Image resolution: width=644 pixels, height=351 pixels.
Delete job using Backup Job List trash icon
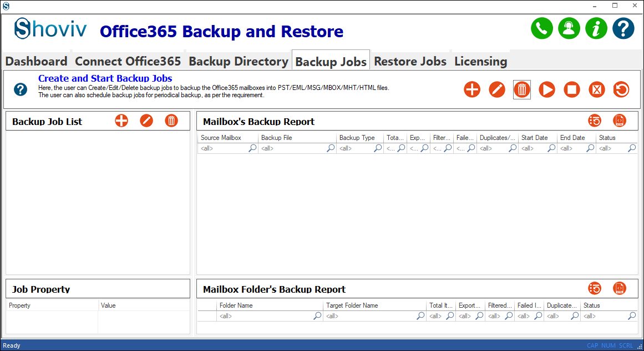point(171,121)
